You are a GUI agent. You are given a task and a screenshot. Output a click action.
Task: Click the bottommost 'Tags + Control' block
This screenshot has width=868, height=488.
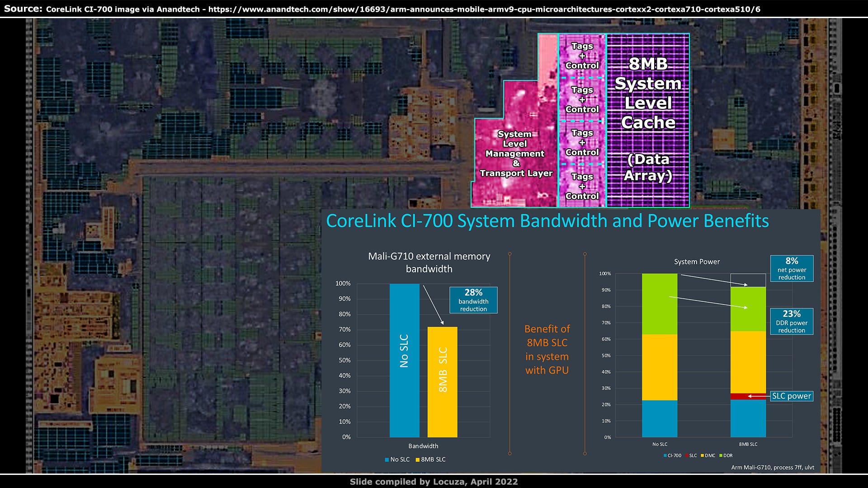pos(582,186)
